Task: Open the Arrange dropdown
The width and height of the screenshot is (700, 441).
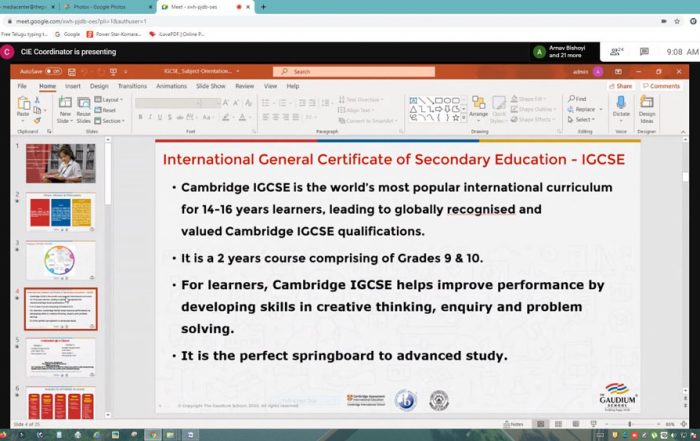Action: coord(479,109)
